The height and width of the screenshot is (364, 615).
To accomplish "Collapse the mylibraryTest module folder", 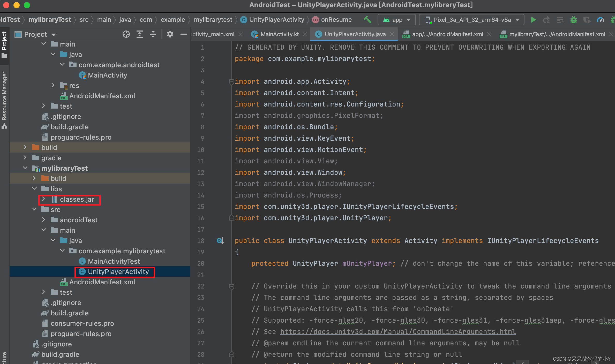I will tap(25, 168).
